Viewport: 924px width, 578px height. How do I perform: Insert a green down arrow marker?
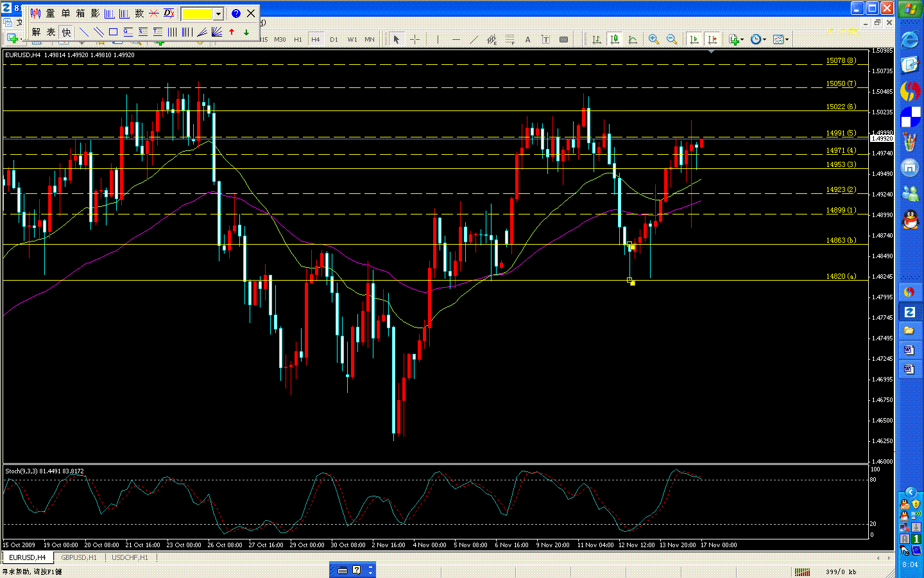(246, 32)
